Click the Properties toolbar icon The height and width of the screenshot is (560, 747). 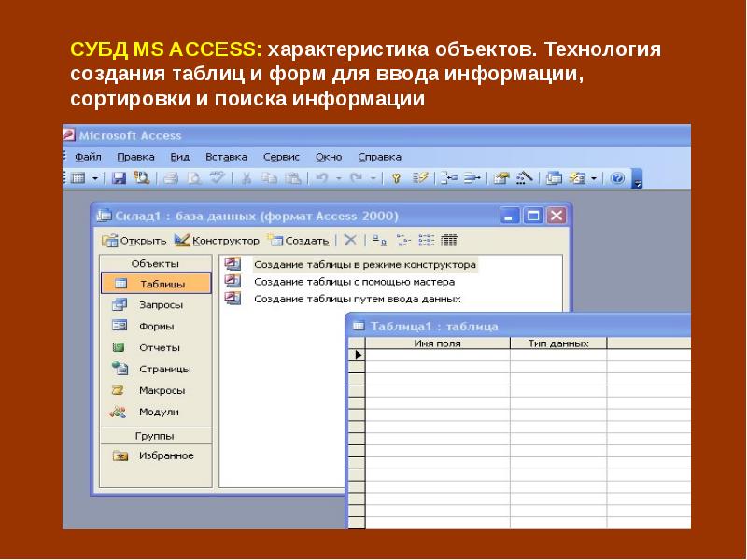coord(500,178)
